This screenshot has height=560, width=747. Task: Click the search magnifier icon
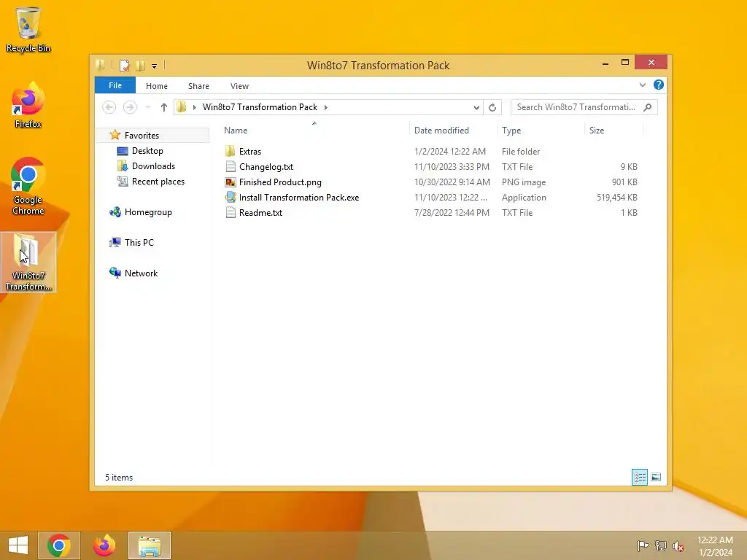(648, 107)
